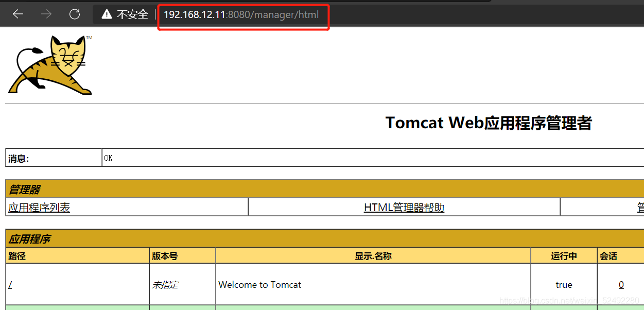This screenshot has width=644, height=310.
Task: Click the Welcome to Tomcat display name
Action: [260, 285]
